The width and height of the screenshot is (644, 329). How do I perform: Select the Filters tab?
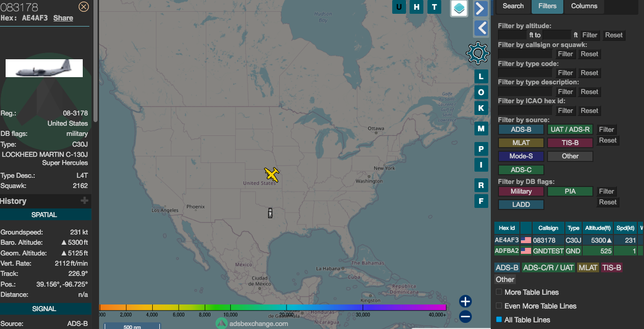(547, 6)
